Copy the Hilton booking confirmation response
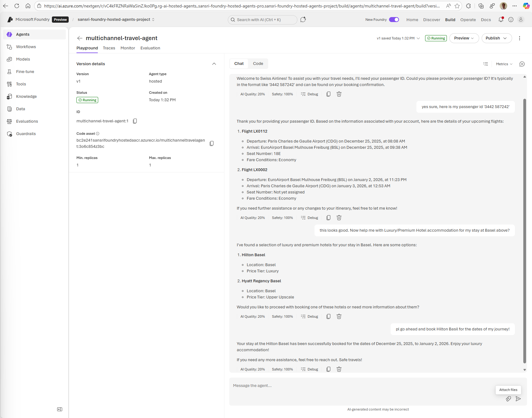The height and width of the screenshot is (418, 532). (328, 369)
